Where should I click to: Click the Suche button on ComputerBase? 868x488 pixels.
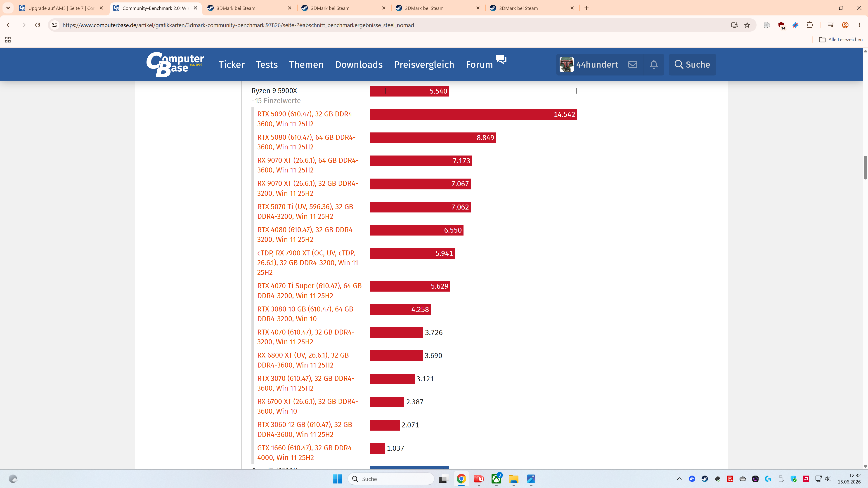coord(693,64)
